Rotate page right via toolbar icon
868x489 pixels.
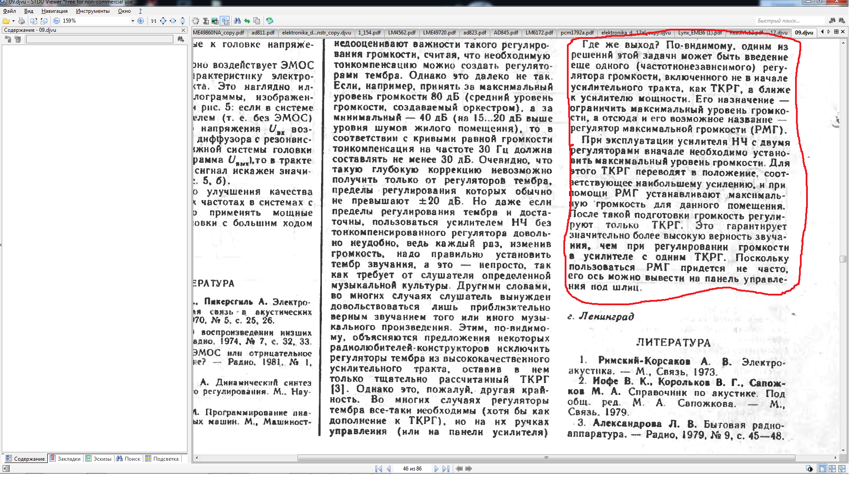point(44,21)
